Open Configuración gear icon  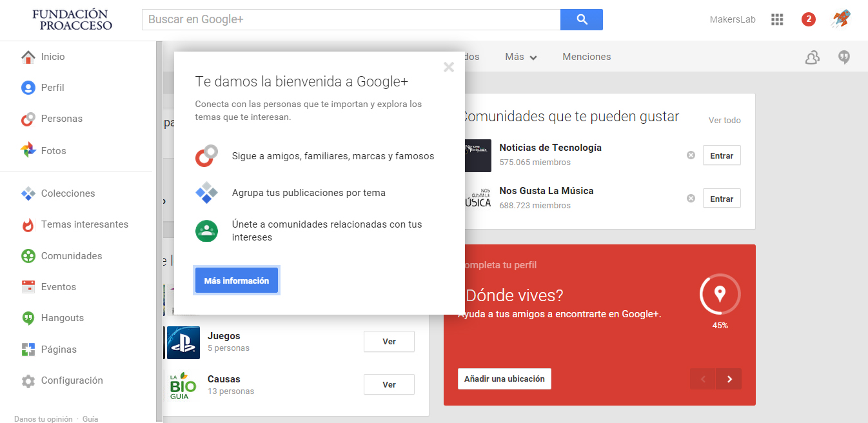click(x=28, y=380)
